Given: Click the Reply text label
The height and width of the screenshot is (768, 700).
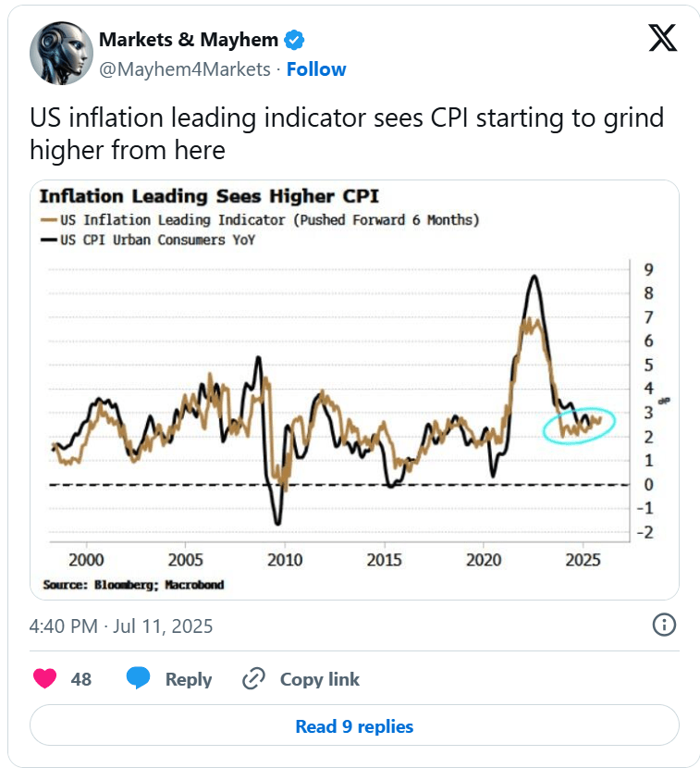Looking at the screenshot, I should [189, 679].
